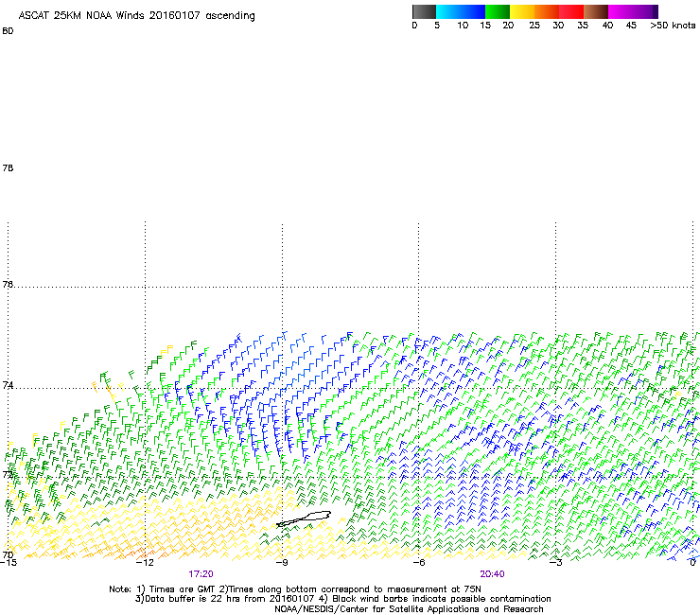Screen dimensions: 700x615
Task: Select the orange 25-30 knots legend segment
Action: tap(547, 11)
